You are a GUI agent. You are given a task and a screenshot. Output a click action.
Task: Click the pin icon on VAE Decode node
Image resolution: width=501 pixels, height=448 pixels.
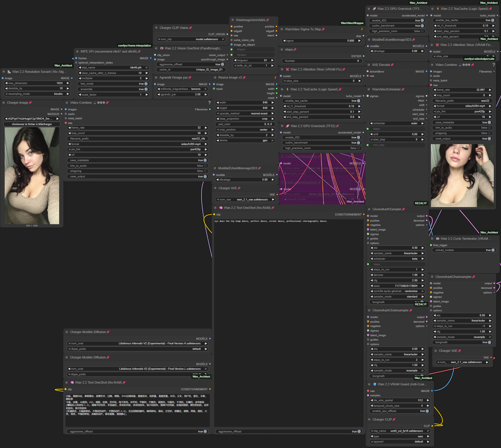coord(392,65)
